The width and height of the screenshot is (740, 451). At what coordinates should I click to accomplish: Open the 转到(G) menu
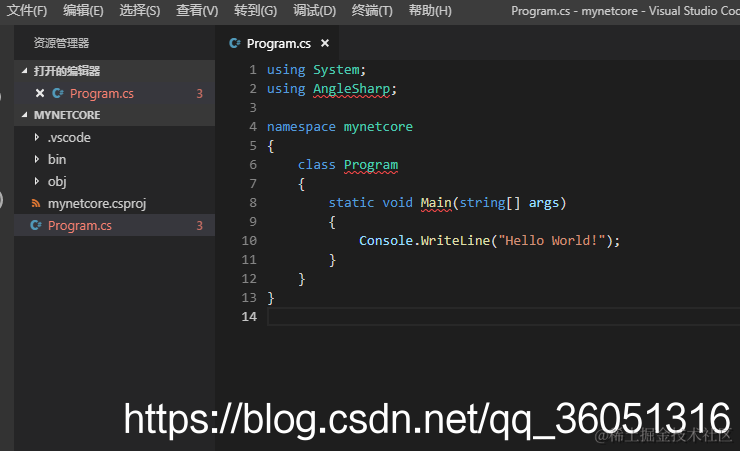click(255, 10)
